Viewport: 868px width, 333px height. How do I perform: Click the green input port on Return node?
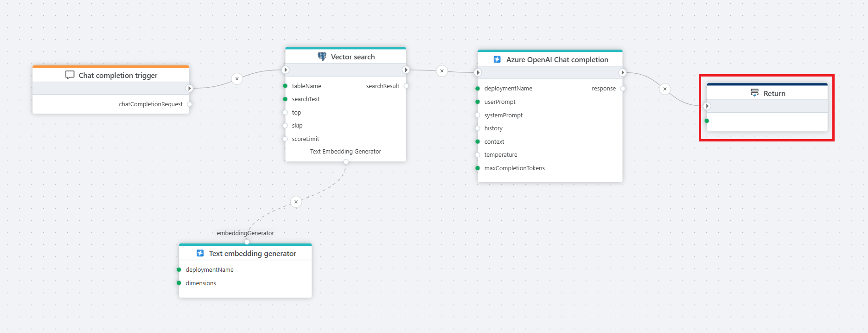(x=707, y=121)
